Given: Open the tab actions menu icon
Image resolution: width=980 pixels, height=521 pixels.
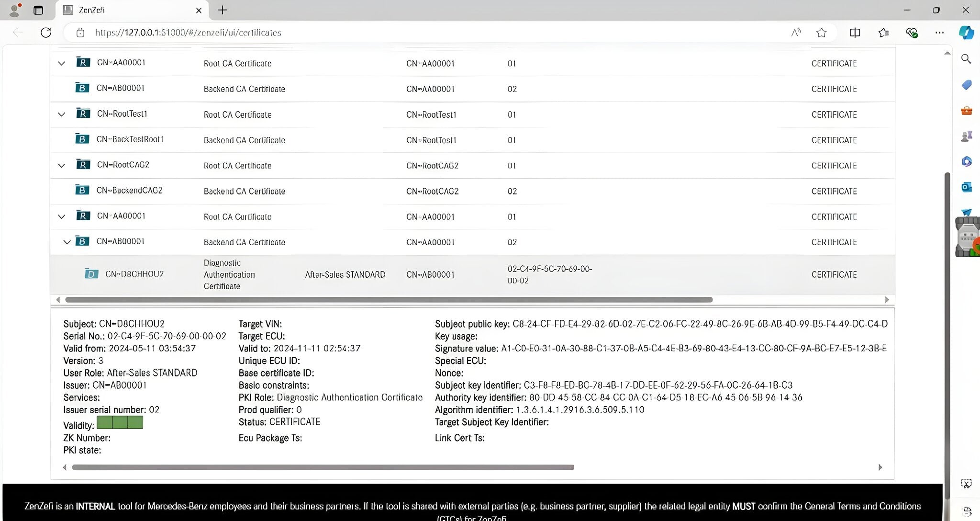Looking at the screenshot, I should pos(38,10).
